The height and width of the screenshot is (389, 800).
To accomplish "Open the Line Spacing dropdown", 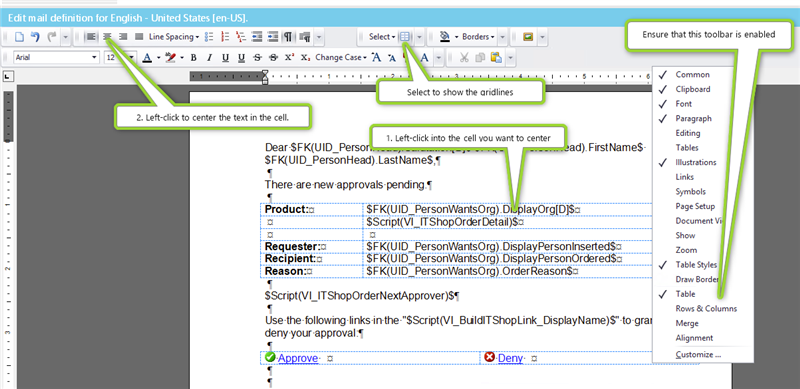I will pyautogui.click(x=174, y=37).
